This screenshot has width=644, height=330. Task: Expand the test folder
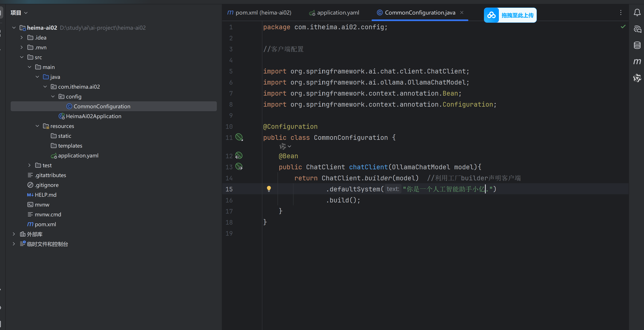30,165
